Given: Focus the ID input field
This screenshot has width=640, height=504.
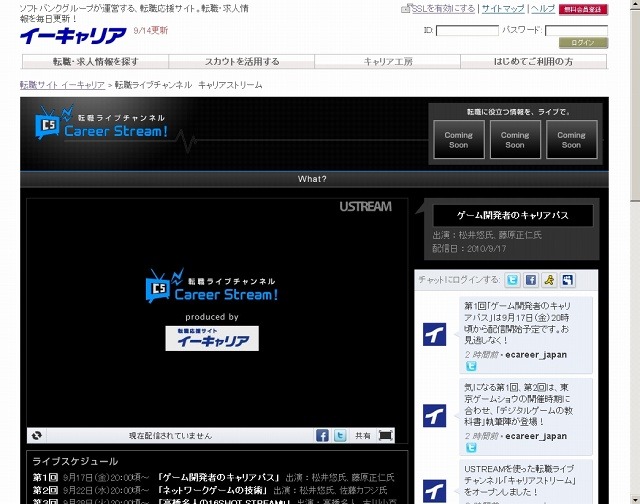Looking at the screenshot, I should [x=467, y=31].
